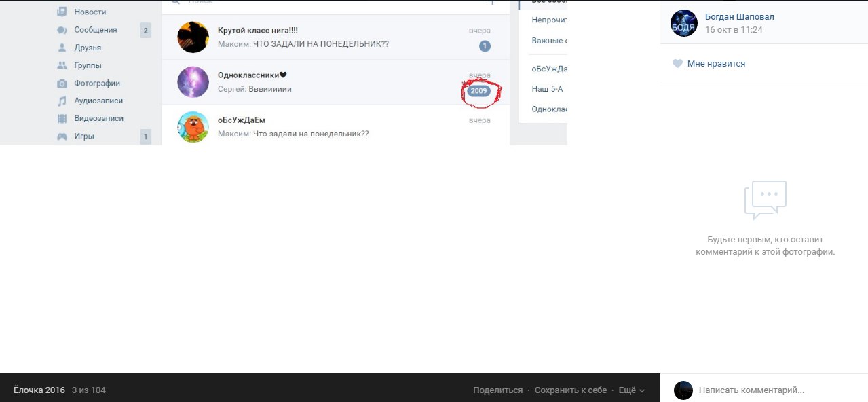The image size is (868, 402).
Task: Click the Видеозаписи film icon
Action: click(62, 118)
